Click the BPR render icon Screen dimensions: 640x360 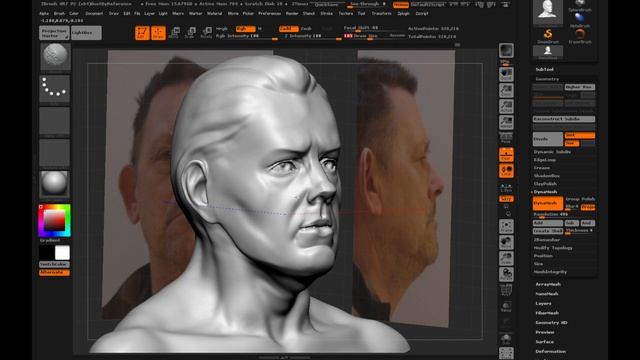coord(506,50)
